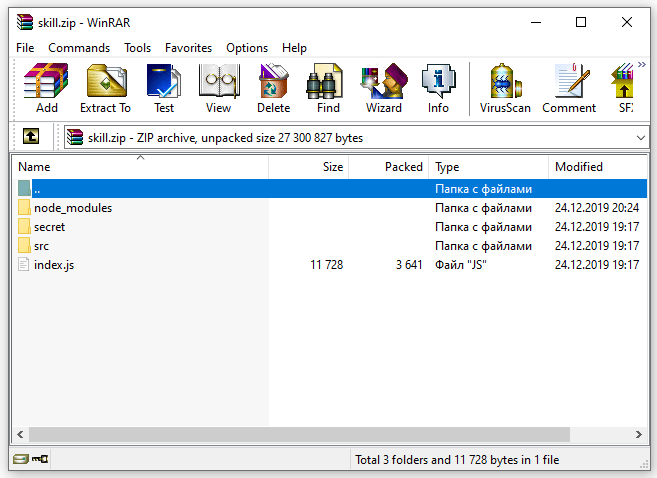This screenshot has height=478, width=657.
Task: Launch the Wizard tool
Action: click(x=383, y=88)
